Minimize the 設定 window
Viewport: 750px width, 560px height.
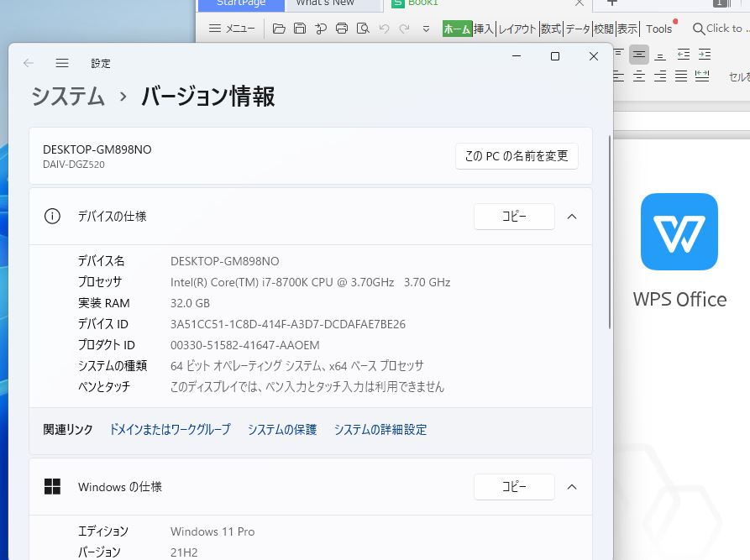[x=517, y=56]
